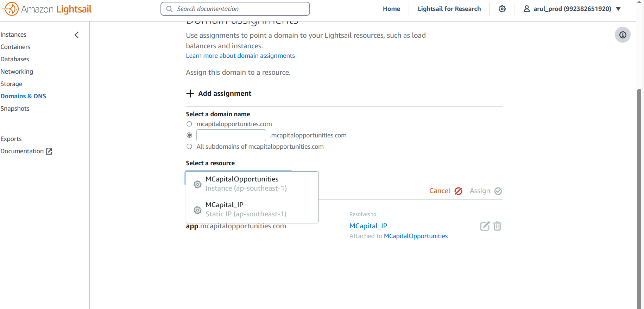
Task: Delete the app subdomain assignment
Action: pyautogui.click(x=497, y=226)
